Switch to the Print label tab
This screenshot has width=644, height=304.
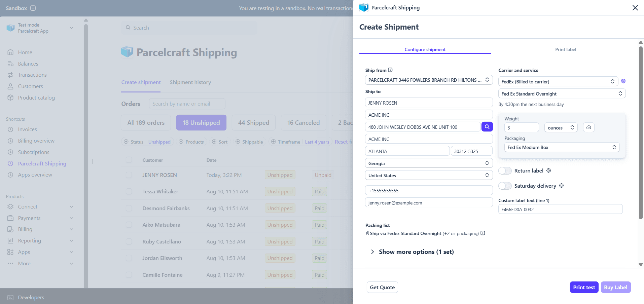pos(566,49)
